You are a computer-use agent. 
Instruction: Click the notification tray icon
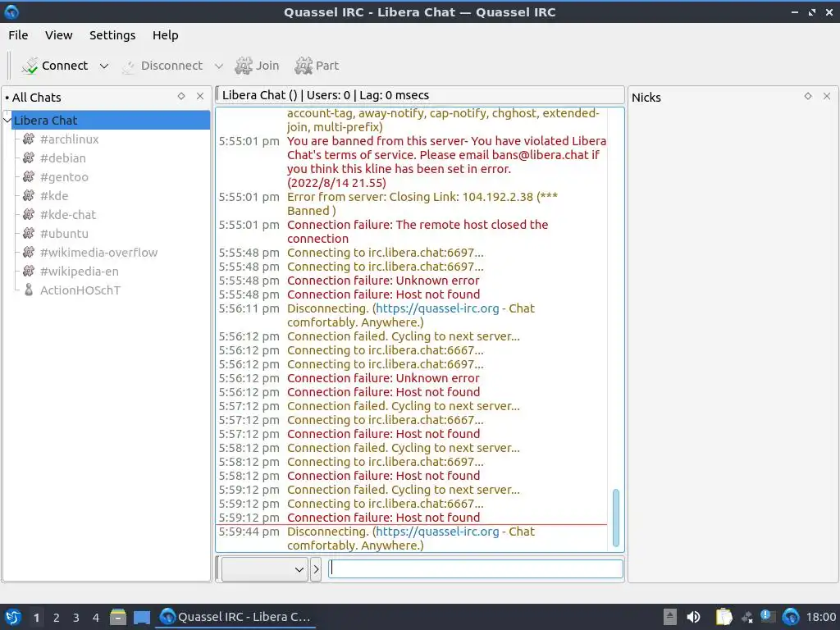coord(768,617)
